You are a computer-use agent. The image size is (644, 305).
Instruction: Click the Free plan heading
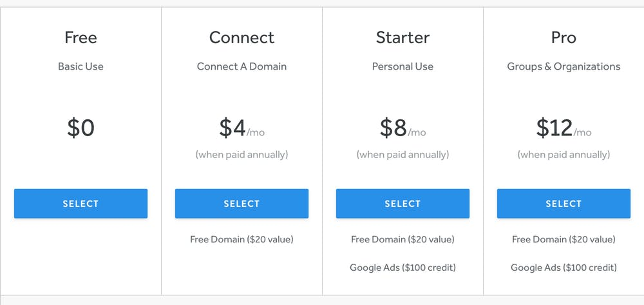click(x=80, y=37)
